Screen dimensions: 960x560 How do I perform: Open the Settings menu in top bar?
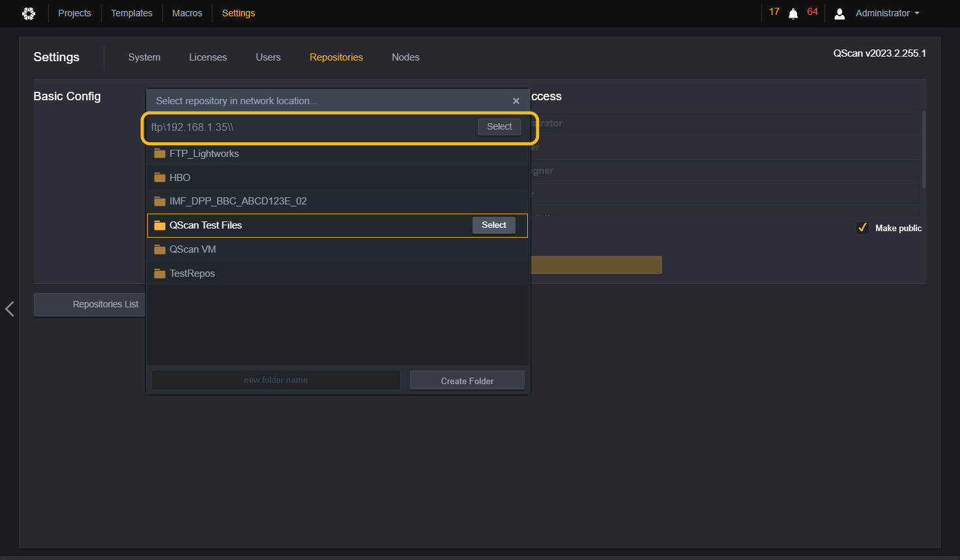point(239,13)
